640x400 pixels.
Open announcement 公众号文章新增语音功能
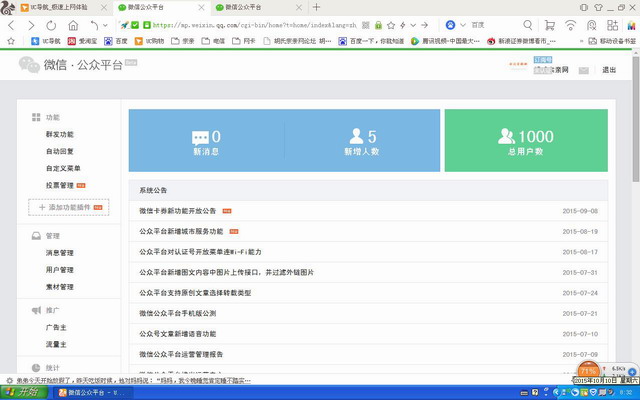pyautogui.click(x=178, y=334)
